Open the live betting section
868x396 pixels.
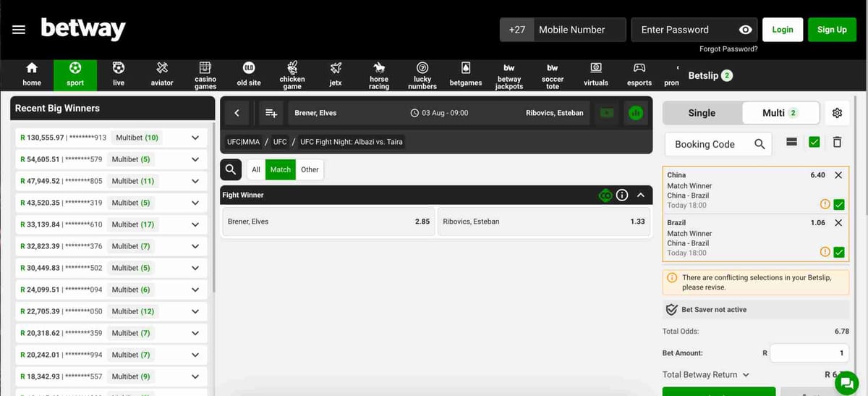119,74
